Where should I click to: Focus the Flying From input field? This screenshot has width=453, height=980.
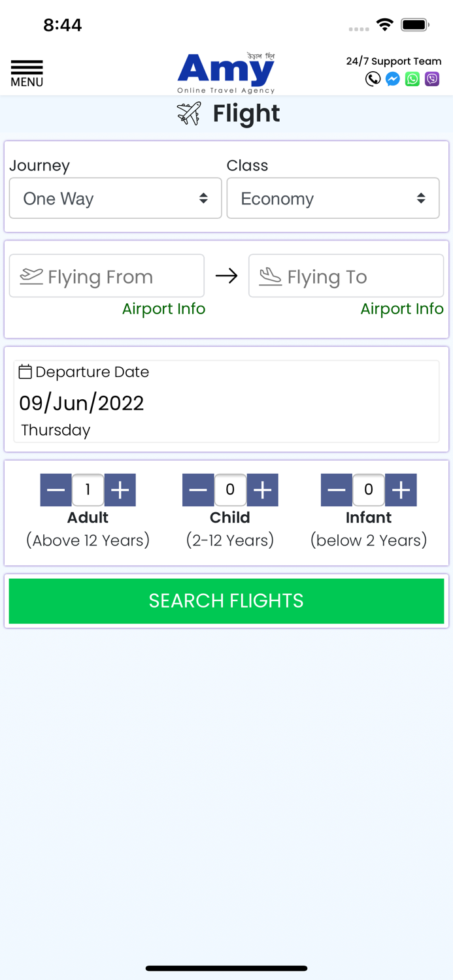(x=107, y=276)
